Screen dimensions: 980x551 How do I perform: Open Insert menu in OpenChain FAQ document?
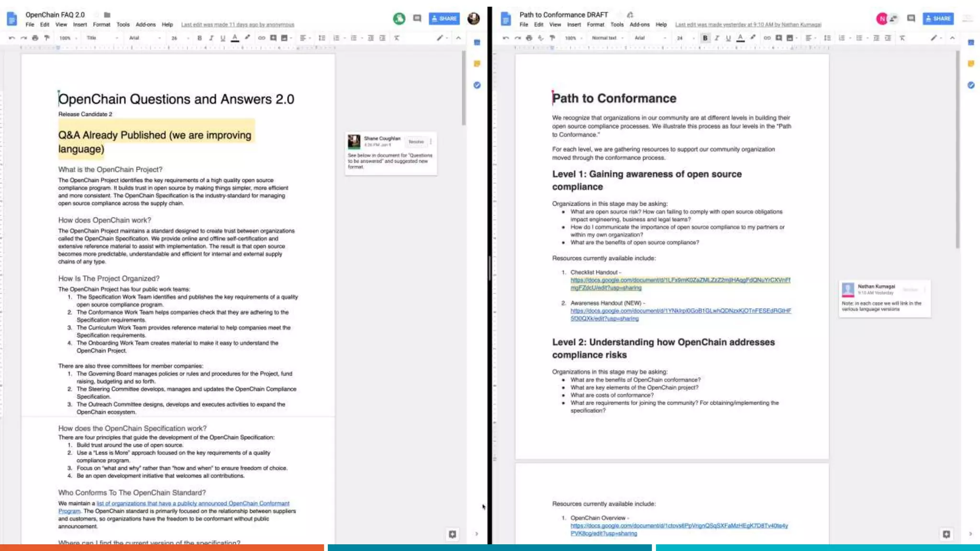[80, 24]
